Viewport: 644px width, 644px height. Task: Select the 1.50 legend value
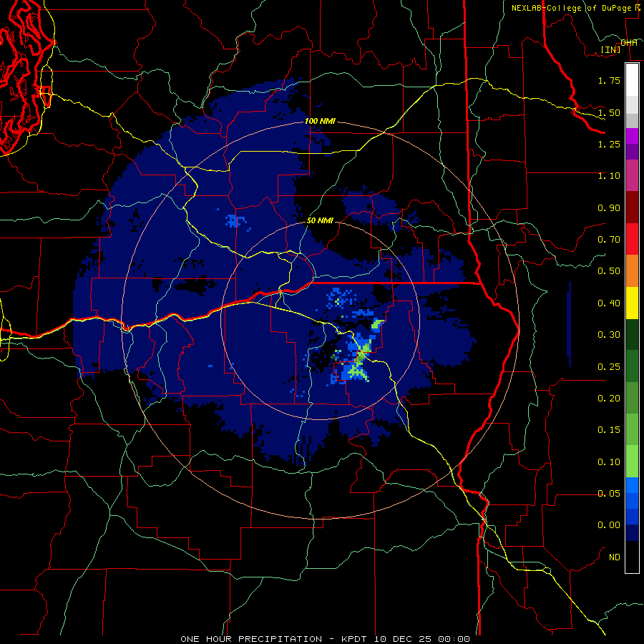click(x=609, y=112)
